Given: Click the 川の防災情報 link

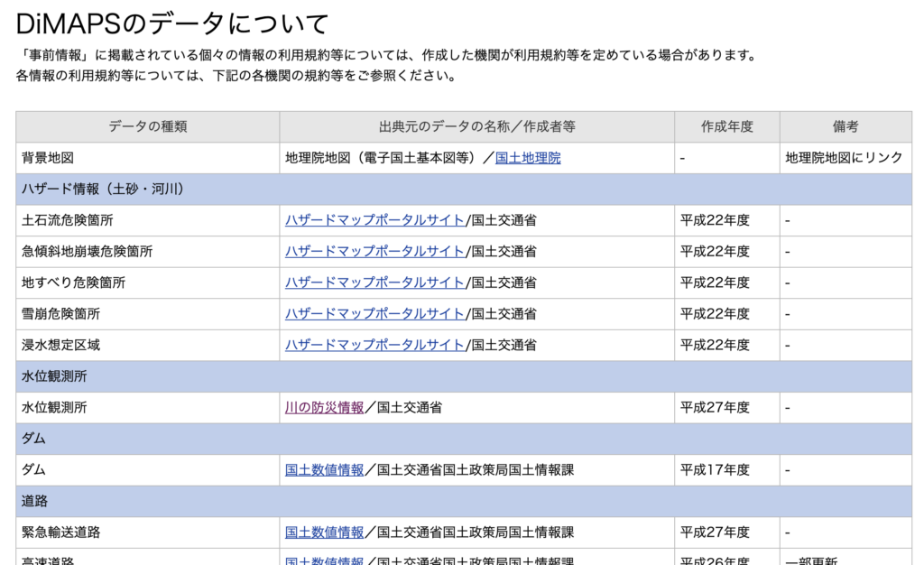Looking at the screenshot, I should click(x=324, y=408).
